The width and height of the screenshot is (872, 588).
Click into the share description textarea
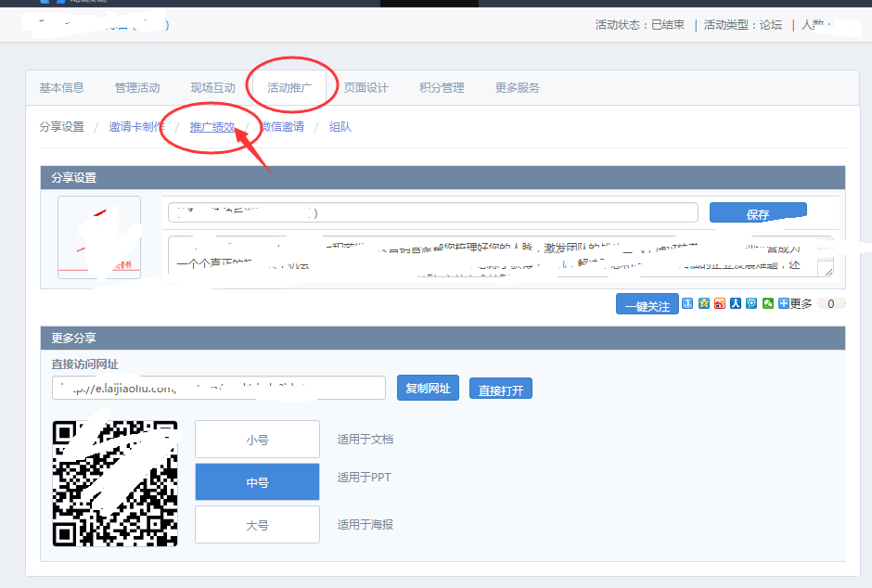coord(501,256)
